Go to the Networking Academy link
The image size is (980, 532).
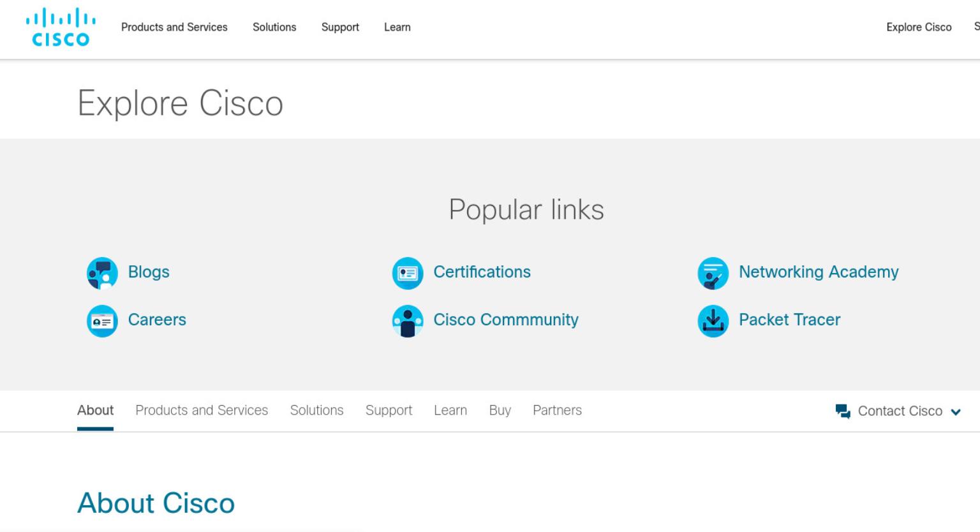click(819, 272)
